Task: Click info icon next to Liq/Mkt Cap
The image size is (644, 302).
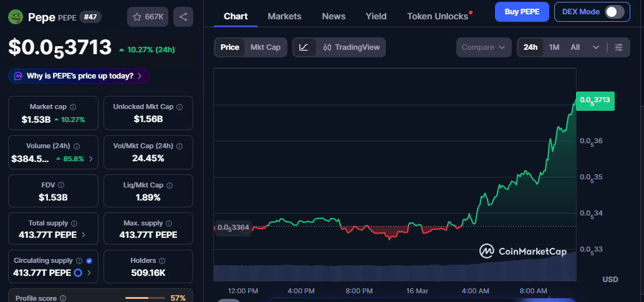Action: (x=170, y=186)
